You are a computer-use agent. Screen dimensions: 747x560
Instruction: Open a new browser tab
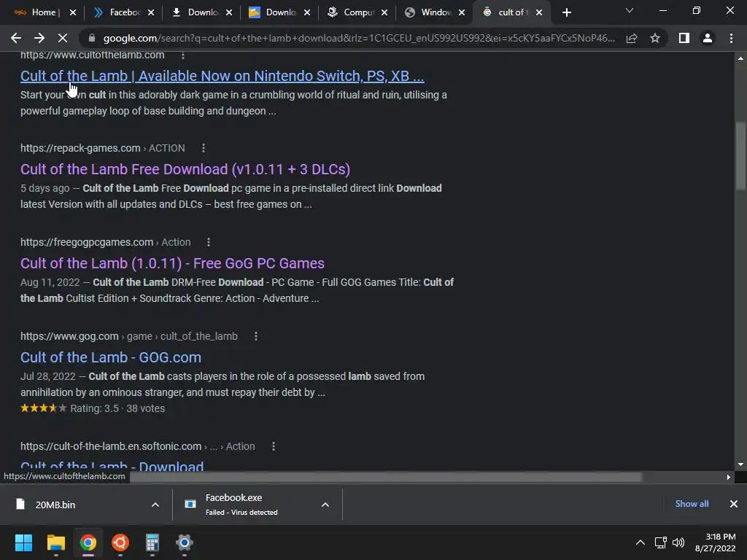(566, 12)
